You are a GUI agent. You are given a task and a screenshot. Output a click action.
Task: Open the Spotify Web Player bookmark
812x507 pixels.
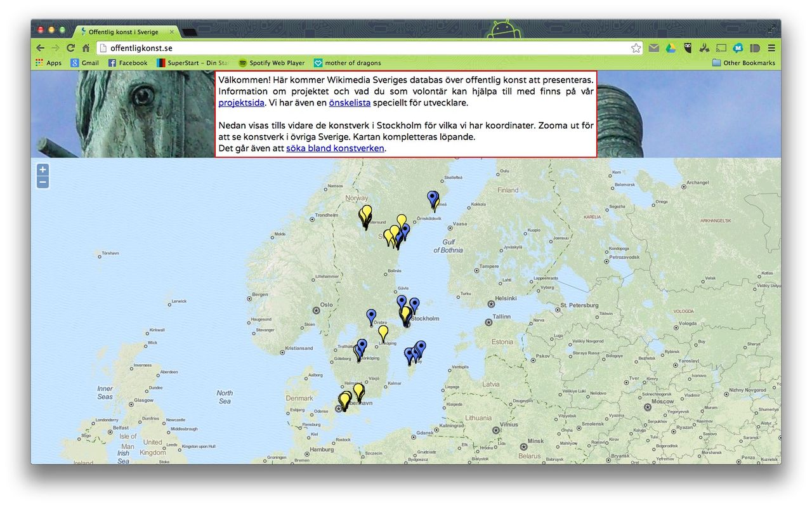pyautogui.click(x=272, y=63)
